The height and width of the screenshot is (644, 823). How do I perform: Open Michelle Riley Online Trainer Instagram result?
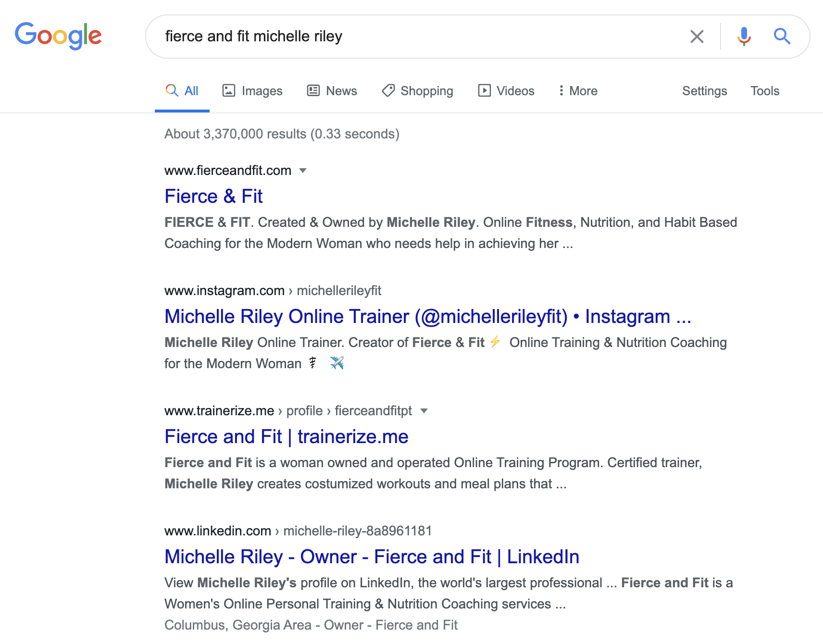coord(427,317)
